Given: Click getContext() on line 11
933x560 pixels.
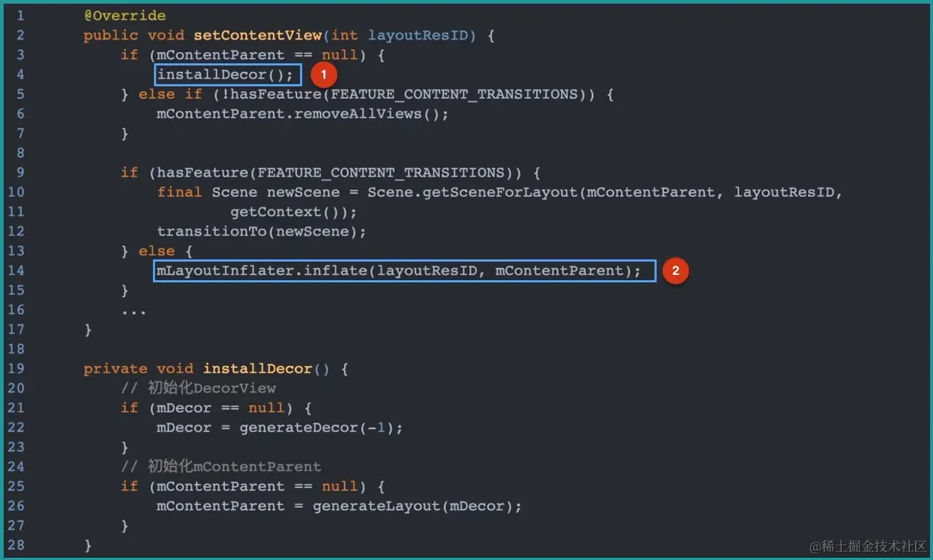Looking at the screenshot, I should click(x=289, y=212).
